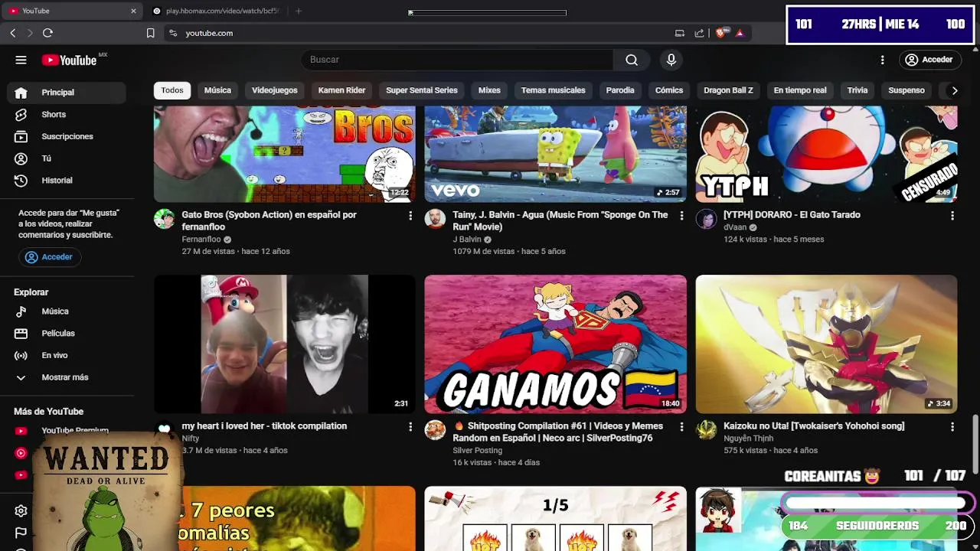Play the my heart i loved her thumbnail
The image size is (980, 551).
click(x=285, y=344)
